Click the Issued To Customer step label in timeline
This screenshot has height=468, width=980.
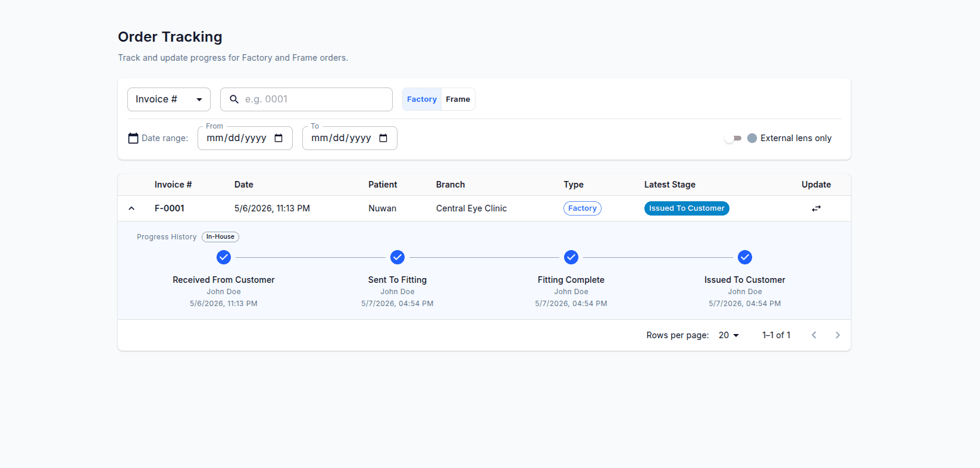coord(745,280)
